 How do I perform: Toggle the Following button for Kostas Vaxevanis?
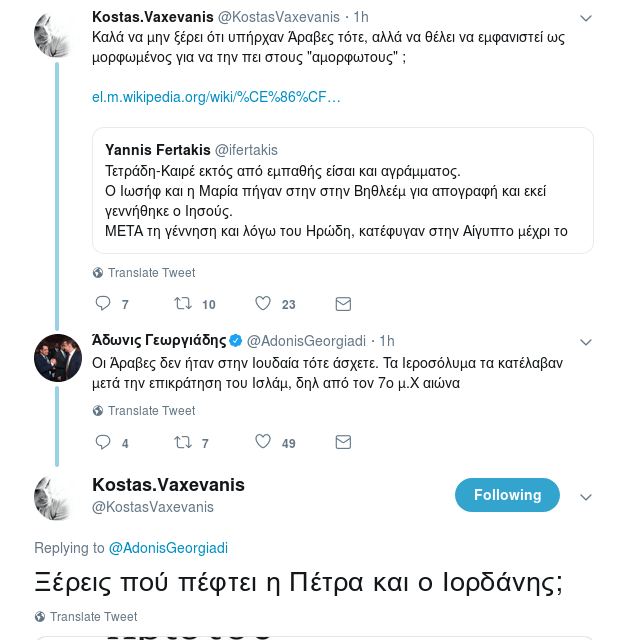507,495
